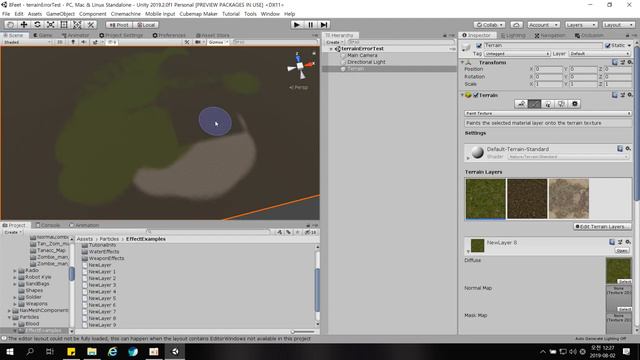Open scene view tools settings icon
Viewport: 640px width, 360px height.
click(x=187, y=42)
